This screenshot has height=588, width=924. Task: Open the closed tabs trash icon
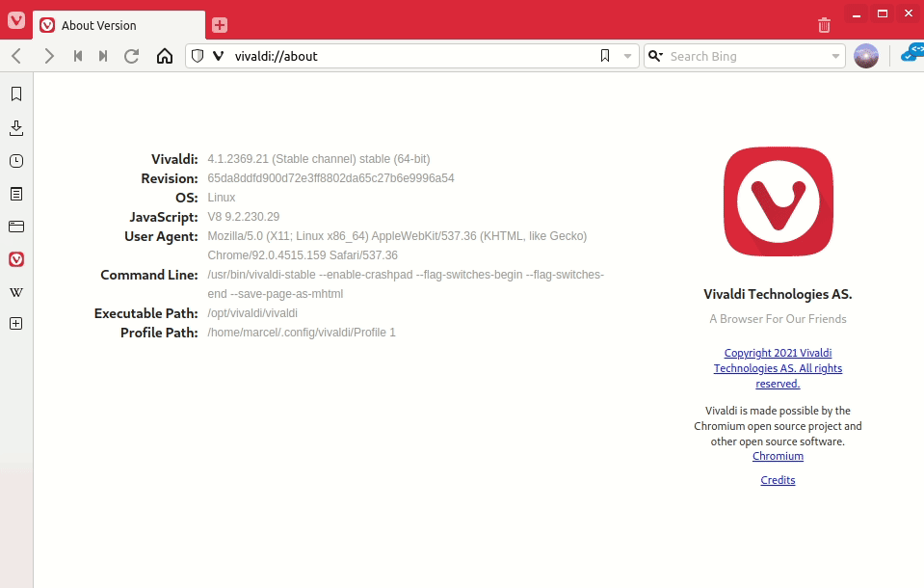824,25
